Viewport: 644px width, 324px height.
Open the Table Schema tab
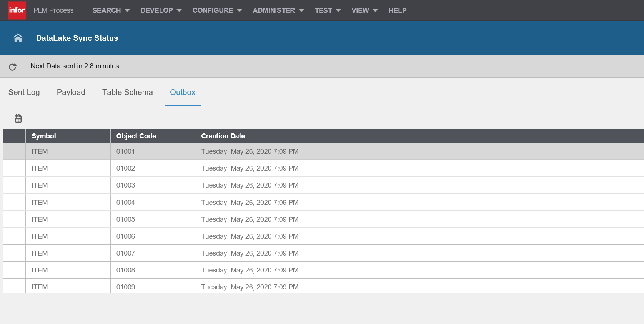point(128,92)
